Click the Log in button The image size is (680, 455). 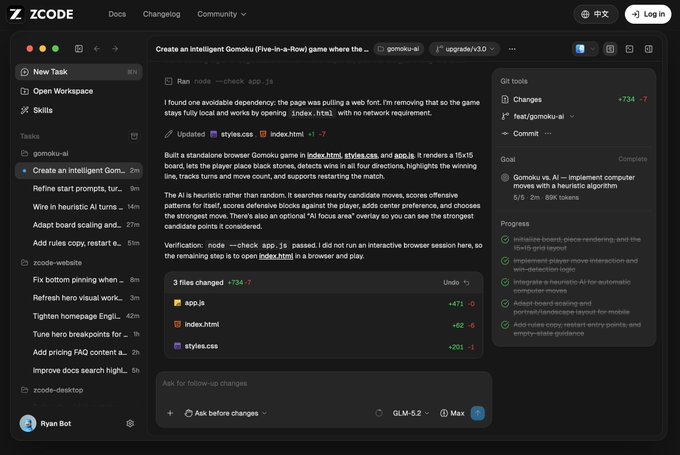(648, 14)
